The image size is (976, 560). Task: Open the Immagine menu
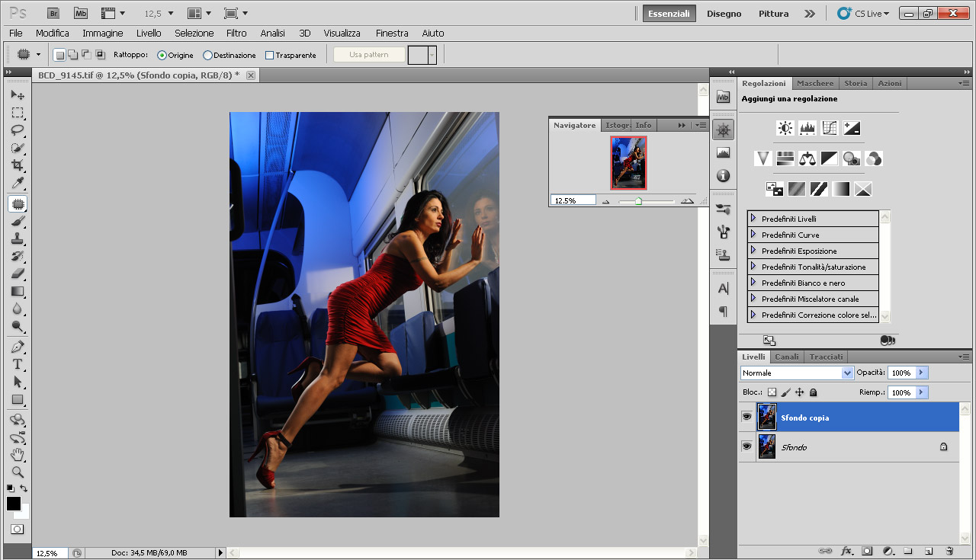click(103, 34)
